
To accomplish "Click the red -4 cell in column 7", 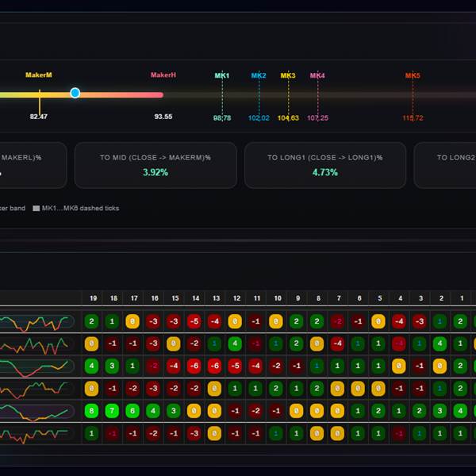I will click(337, 344).
